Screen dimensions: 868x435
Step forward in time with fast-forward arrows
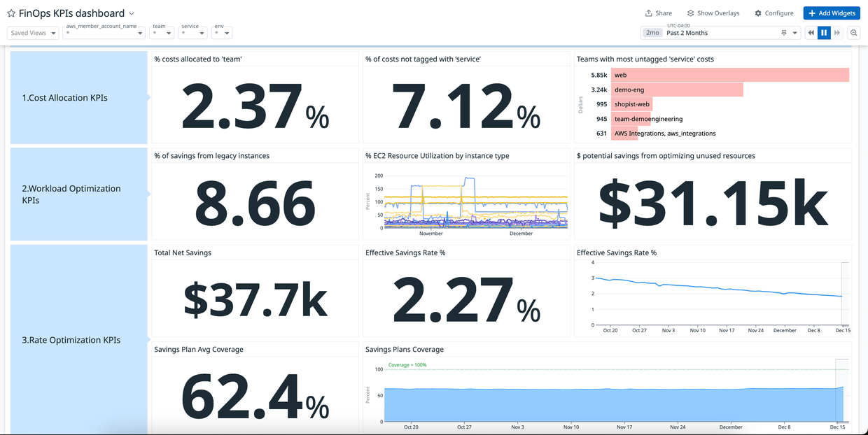[x=837, y=33]
